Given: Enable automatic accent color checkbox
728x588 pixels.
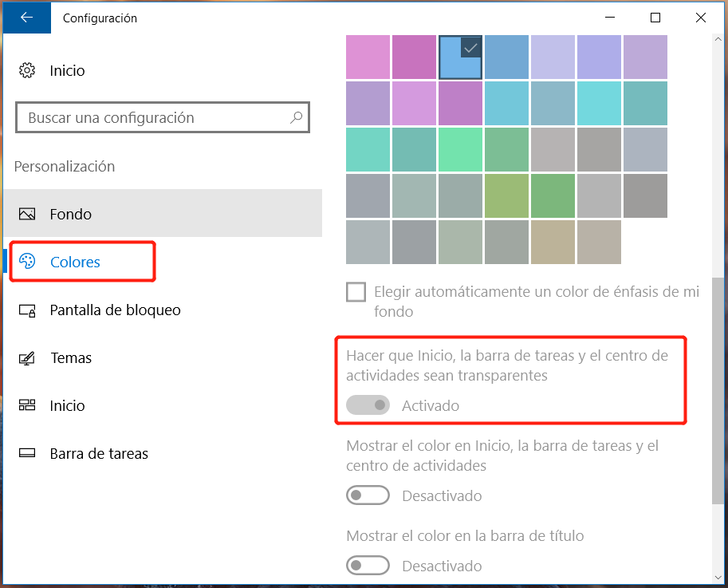Looking at the screenshot, I should [x=356, y=292].
